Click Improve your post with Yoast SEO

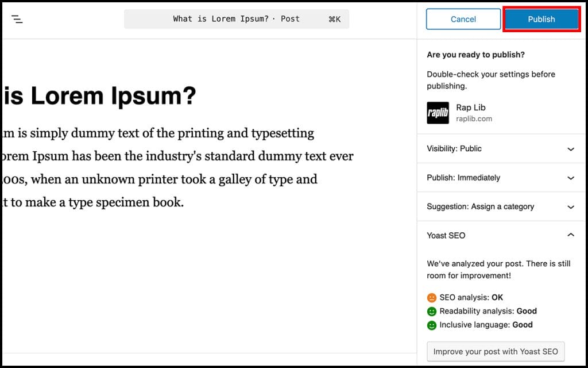(x=496, y=351)
